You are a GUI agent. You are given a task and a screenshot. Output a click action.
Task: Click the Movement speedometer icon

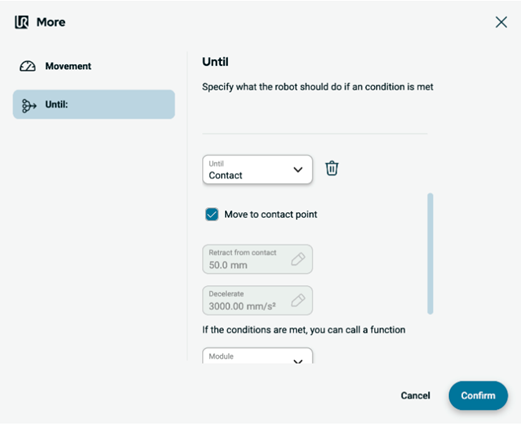[27, 66]
